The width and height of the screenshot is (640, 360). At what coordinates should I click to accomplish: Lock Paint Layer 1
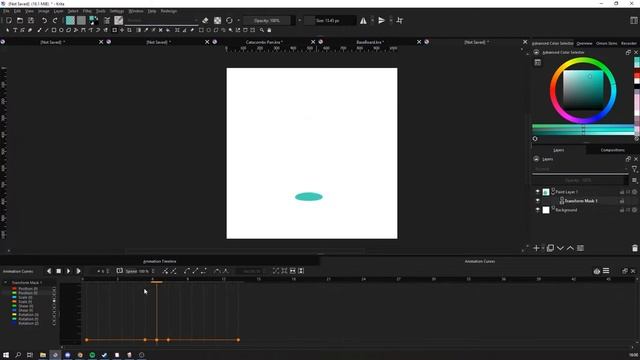coord(622,192)
